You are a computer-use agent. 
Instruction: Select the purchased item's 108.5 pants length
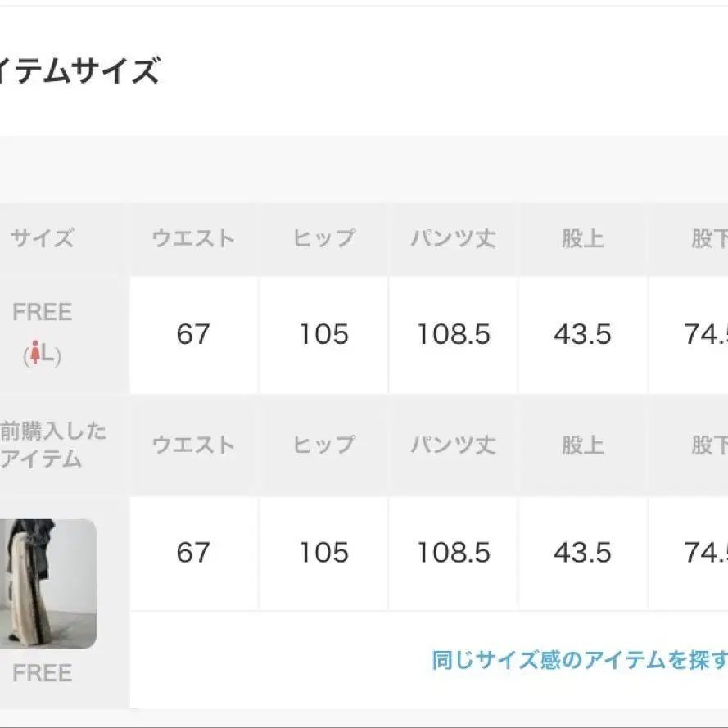(x=454, y=552)
